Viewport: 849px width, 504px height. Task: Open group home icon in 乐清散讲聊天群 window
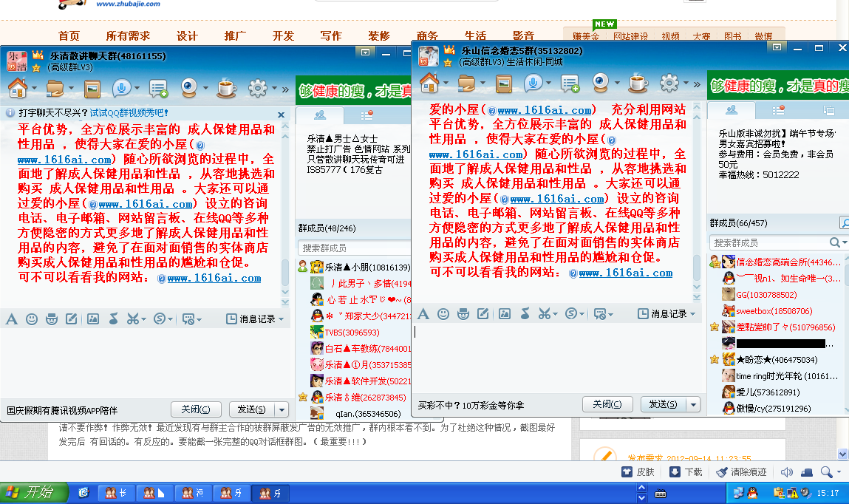click(17, 88)
